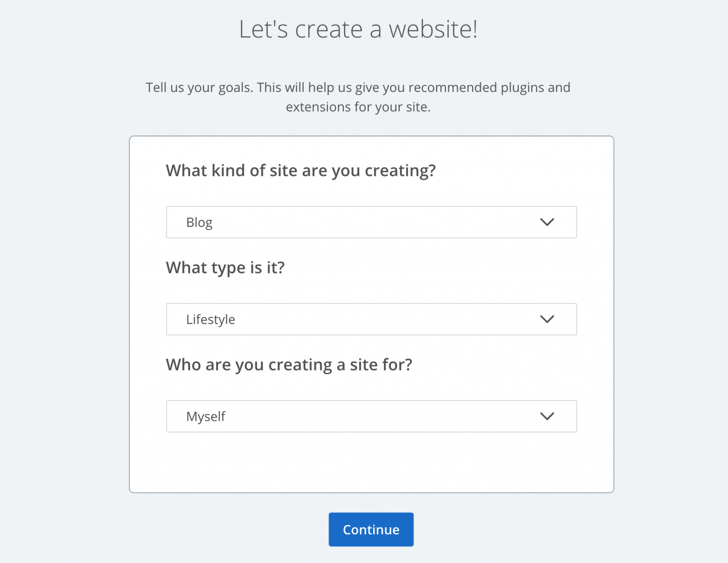
Task: Click the question 'What kind of site are you creating?'
Action: click(301, 171)
